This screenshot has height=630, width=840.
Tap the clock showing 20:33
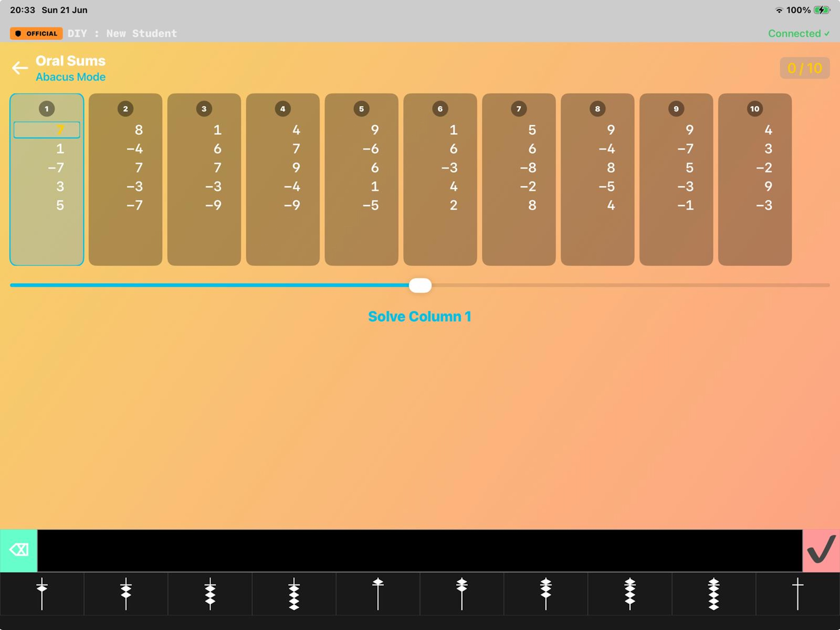pyautogui.click(x=22, y=10)
